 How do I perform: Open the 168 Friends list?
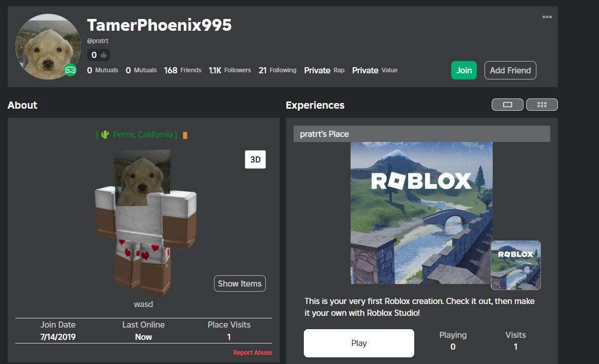click(x=183, y=70)
